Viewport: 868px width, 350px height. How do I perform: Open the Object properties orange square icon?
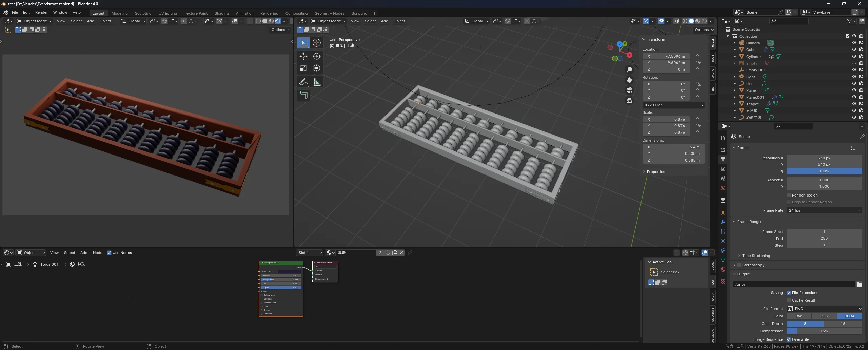click(x=723, y=212)
